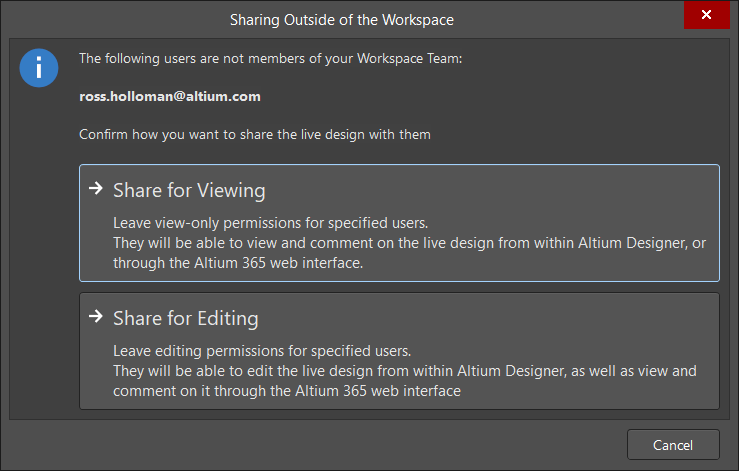Image resolution: width=739 pixels, height=471 pixels.
Task: Click the 'Sharing Outside of the Workspace' title
Action: tap(342, 20)
